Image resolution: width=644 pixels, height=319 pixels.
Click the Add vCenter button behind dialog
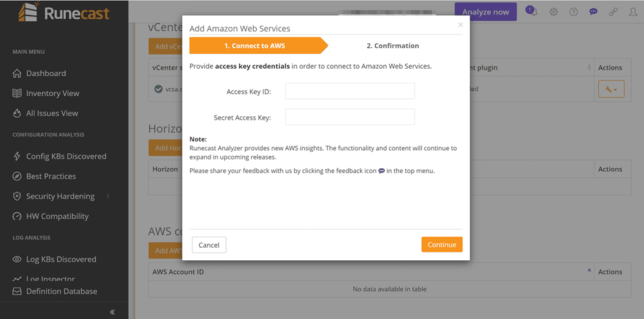166,46
